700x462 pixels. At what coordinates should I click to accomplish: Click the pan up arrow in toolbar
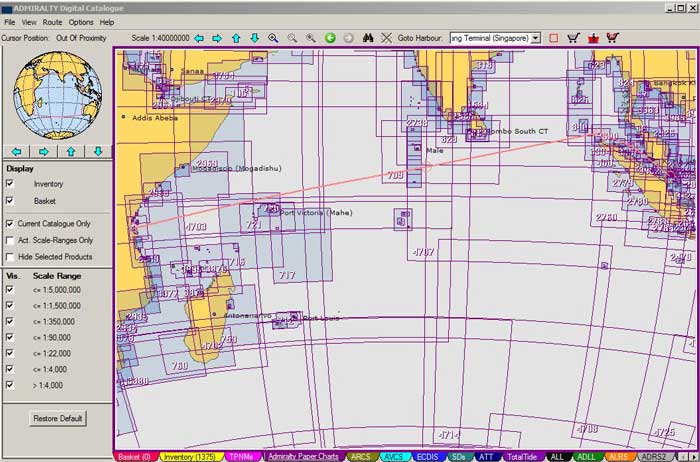[x=236, y=38]
